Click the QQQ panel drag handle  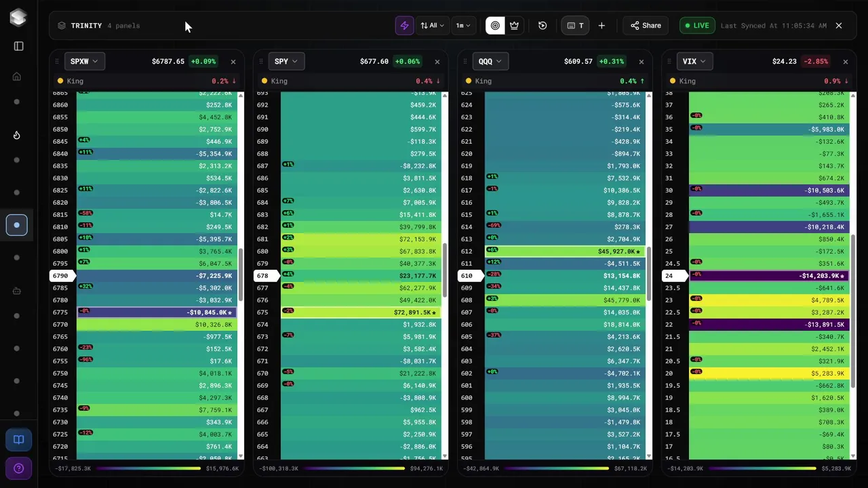(465, 62)
